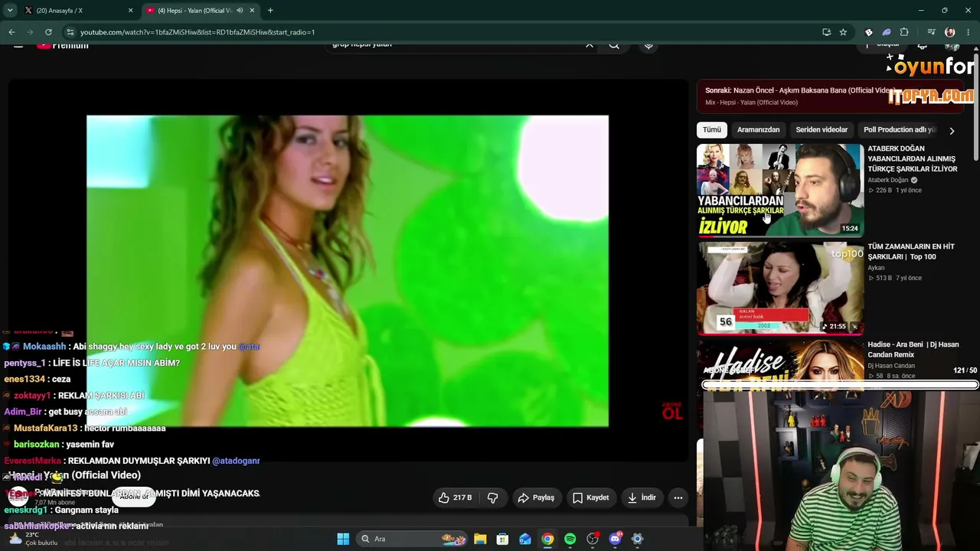Select the Poll Production filter chip

900,130
